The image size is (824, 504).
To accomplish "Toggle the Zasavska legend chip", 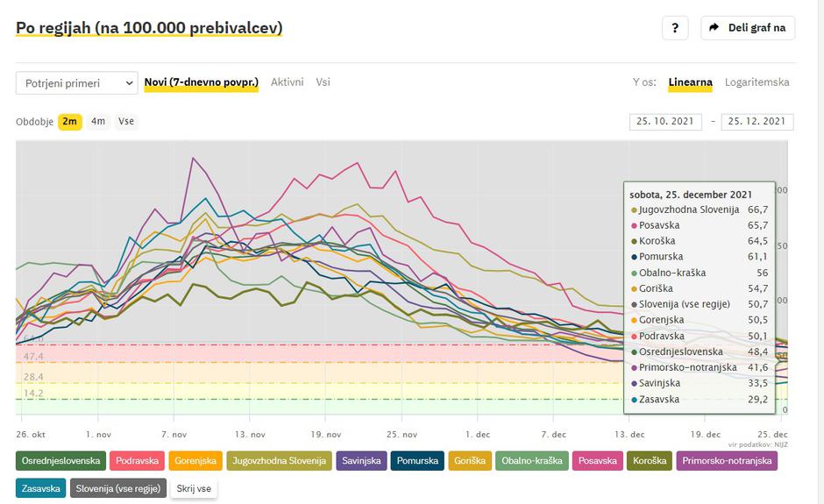I will pyautogui.click(x=40, y=488).
